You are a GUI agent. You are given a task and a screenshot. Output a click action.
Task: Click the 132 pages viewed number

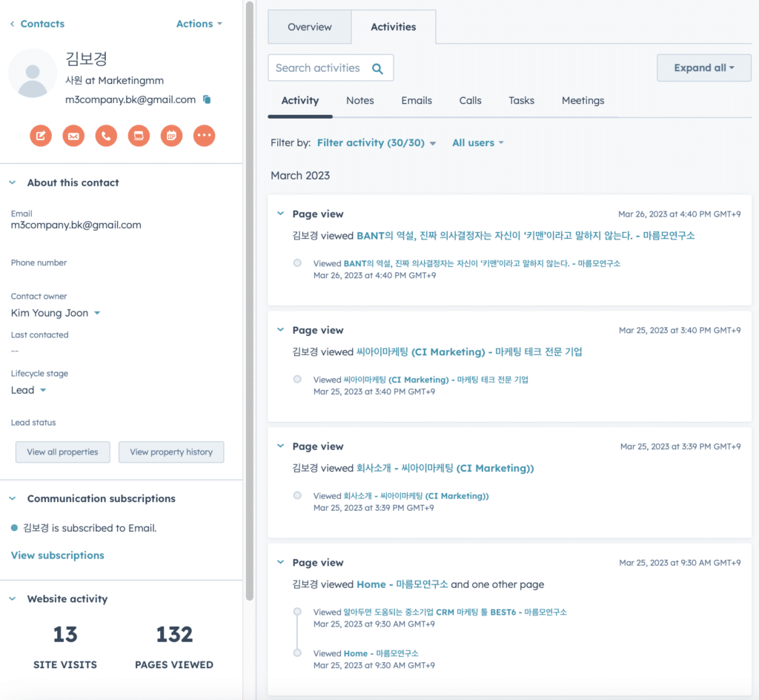(x=174, y=635)
